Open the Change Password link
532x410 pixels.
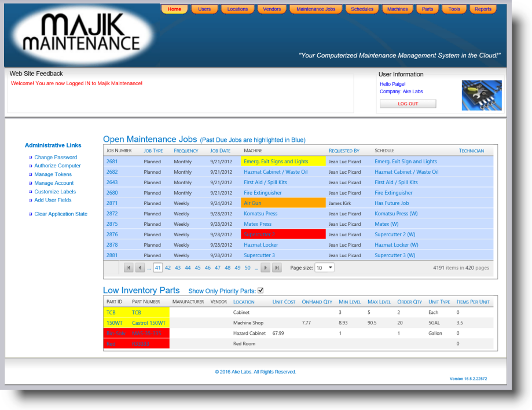pos(56,157)
